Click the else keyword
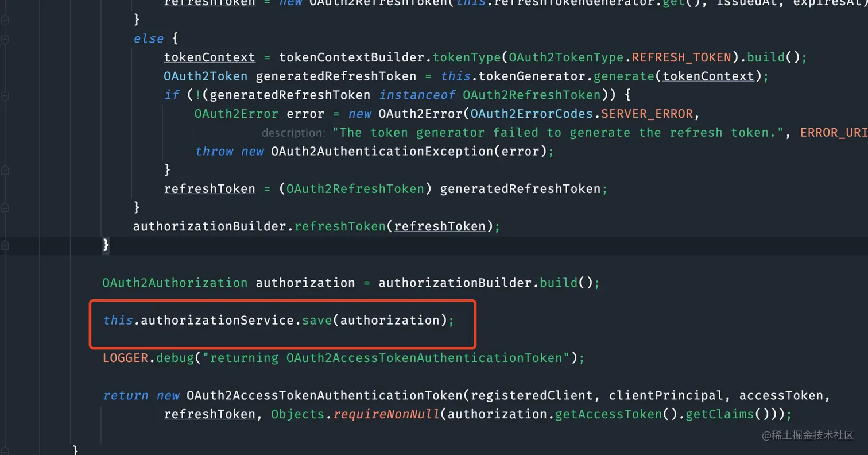The image size is (868, 455). coord(149,38)
